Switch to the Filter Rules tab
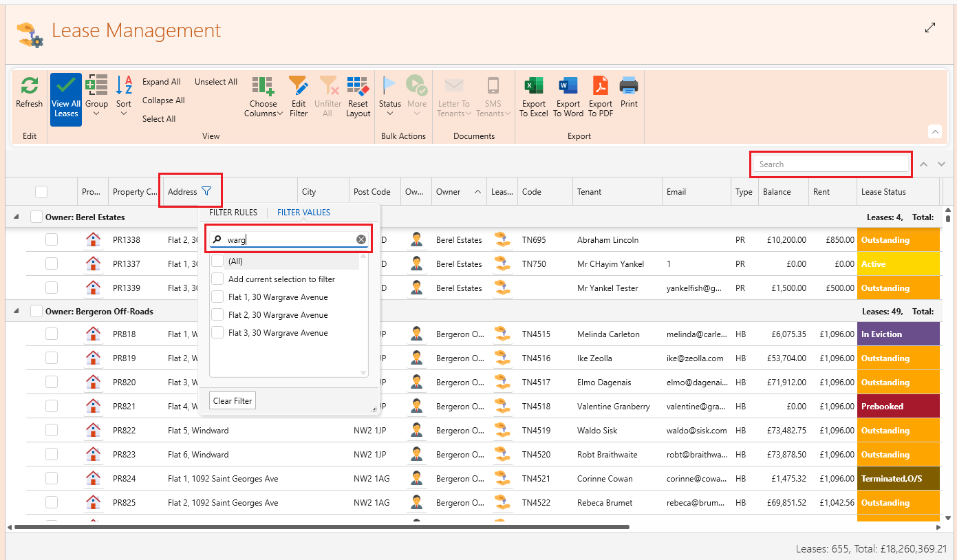Image resolution: width=957 pixels, height=560 pixels. tap(233, 213)
